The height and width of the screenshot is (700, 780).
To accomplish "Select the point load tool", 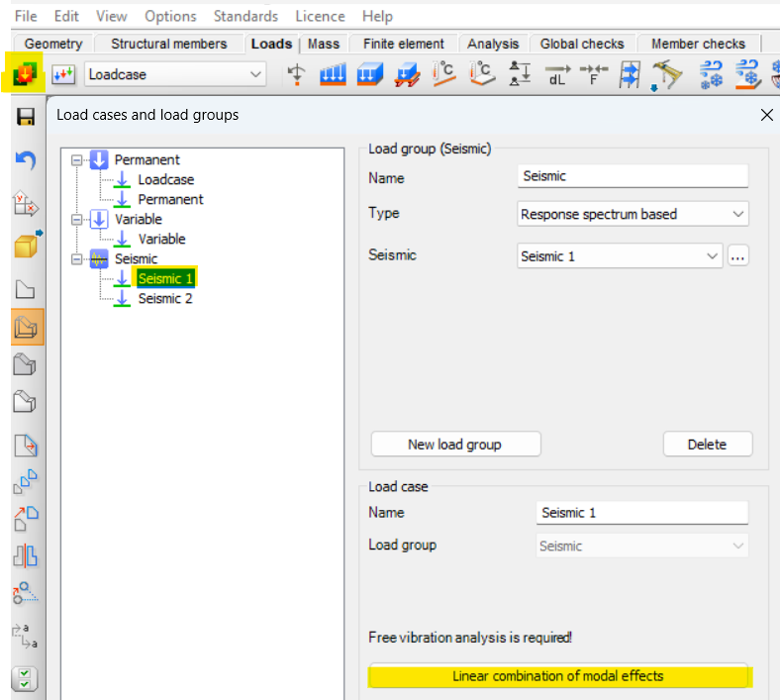I will coord(295,74).
